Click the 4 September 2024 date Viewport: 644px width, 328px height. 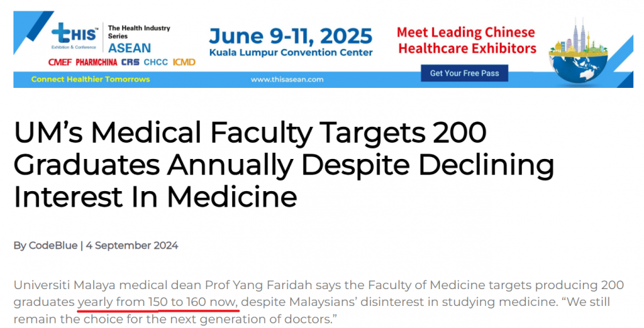tap(132, 245)
